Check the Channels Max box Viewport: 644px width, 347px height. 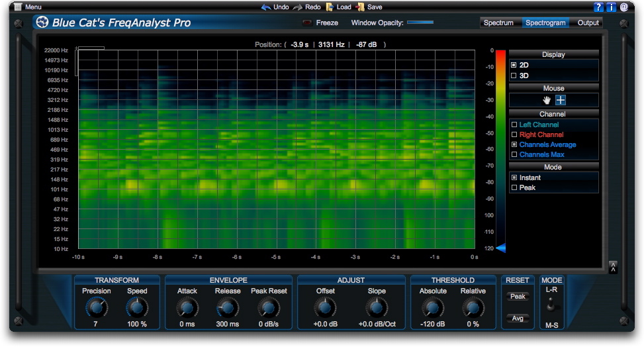click(x=514, y=154)
